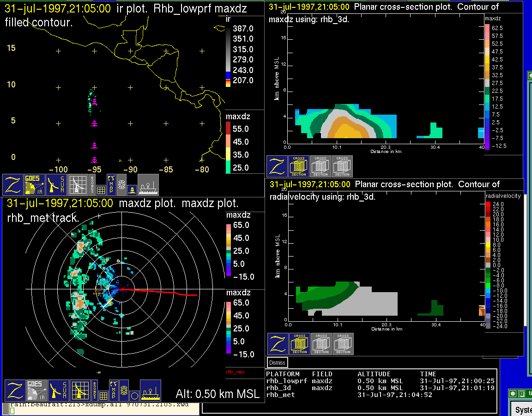532x416 pixels.
Task: Enable the grayed-out GOES IR icon in the maxdz plot window
Action: pos(36,391)
